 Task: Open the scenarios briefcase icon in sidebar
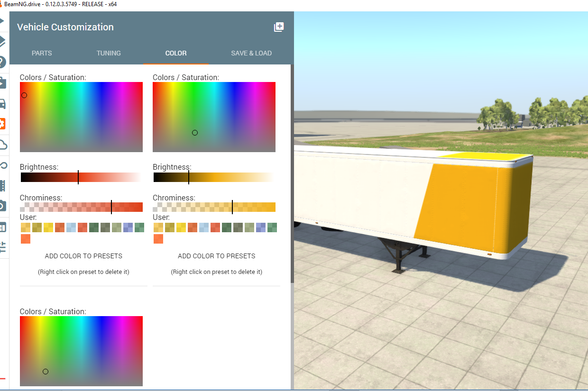pyautogui.click(x=2, y=83)
